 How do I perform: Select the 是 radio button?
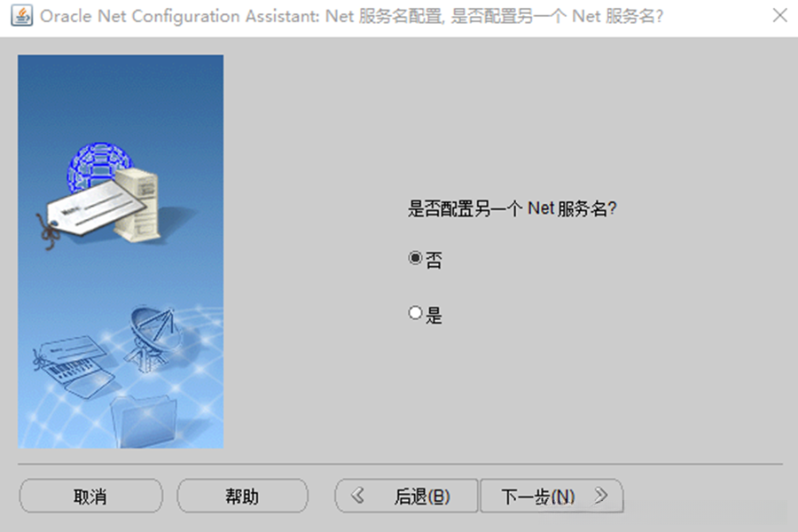415,313
